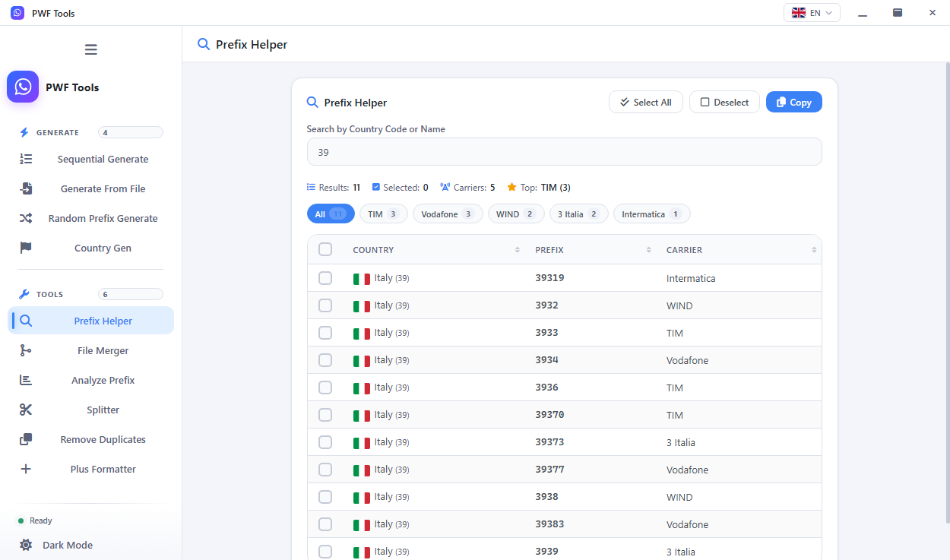Click the country code search field
This screenshot has height=560, width=950.
coord(564,152)
